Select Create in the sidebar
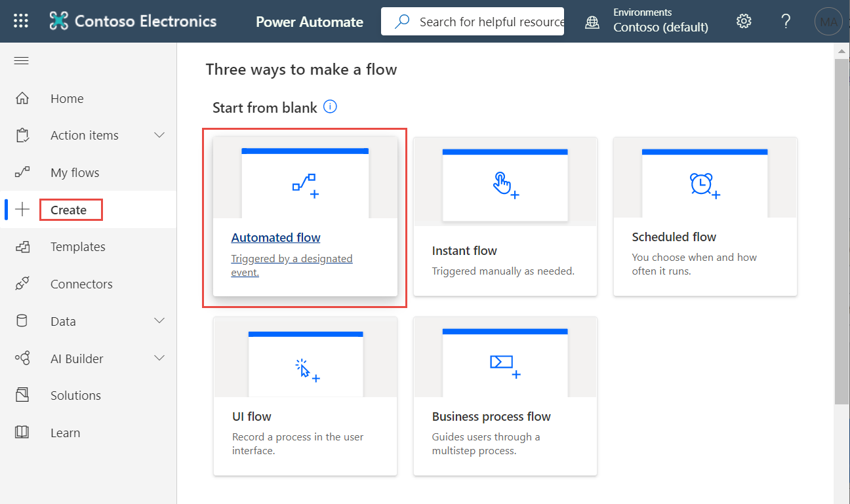This screenshot has height=504, width=850. pos(68,210)
